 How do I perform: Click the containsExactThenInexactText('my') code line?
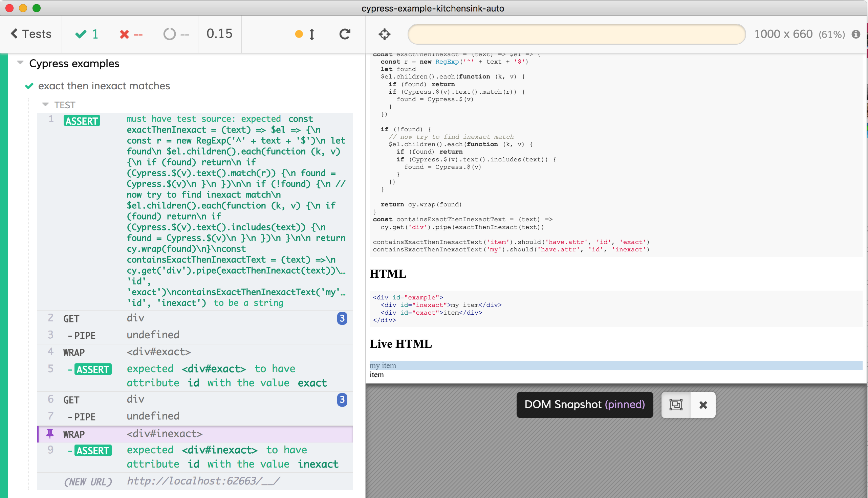click(x=511, y=249)
